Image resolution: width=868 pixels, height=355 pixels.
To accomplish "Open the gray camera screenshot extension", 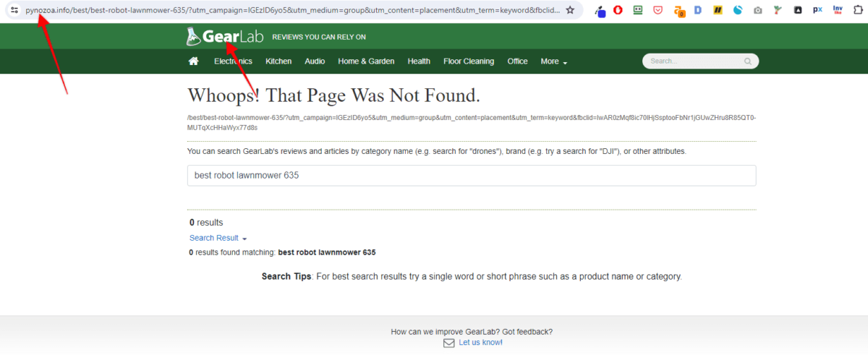I will (757, 10).
